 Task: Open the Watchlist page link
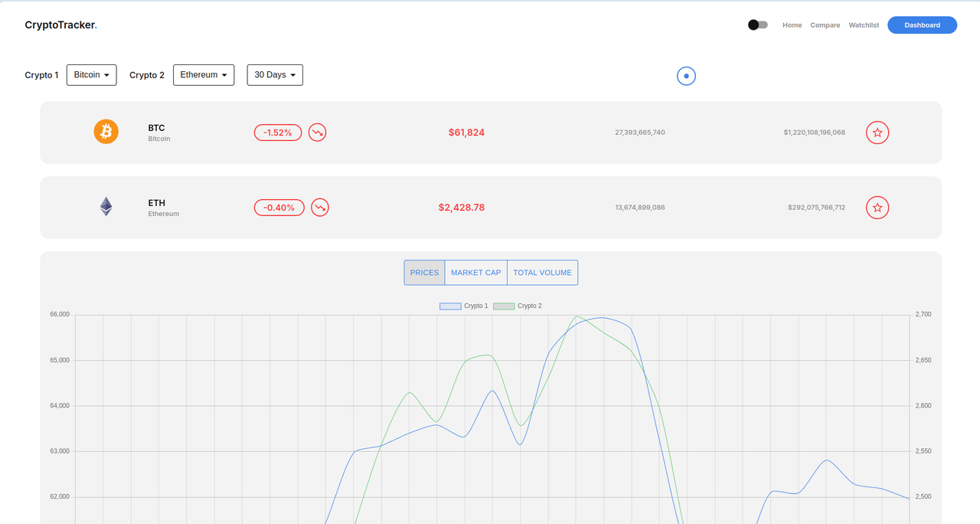click(864, 25)
